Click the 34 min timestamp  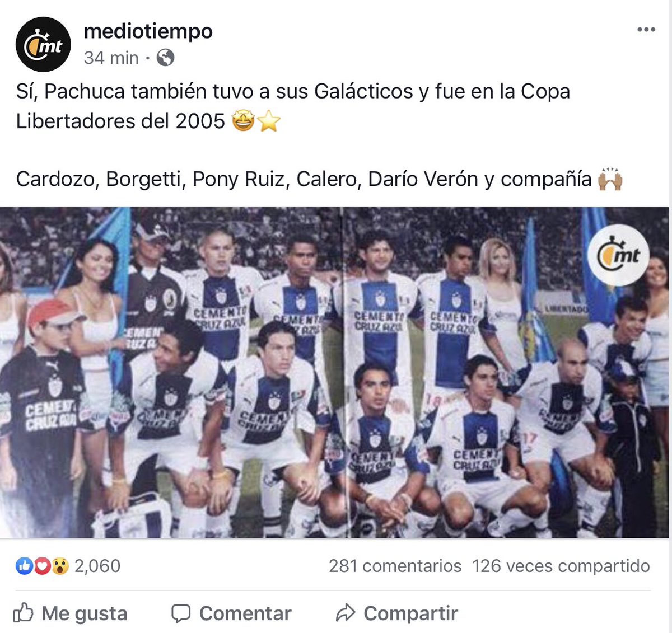pos(111,57)
